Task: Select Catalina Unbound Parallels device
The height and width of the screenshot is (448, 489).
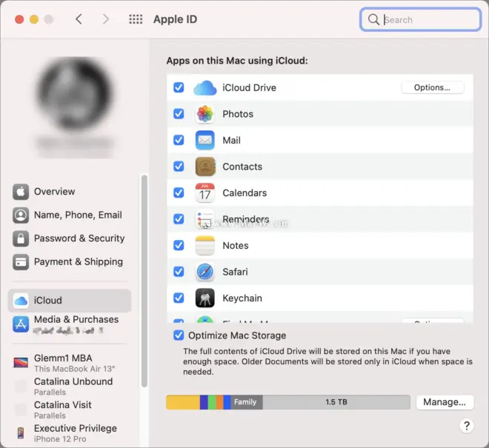Action: 69,387
